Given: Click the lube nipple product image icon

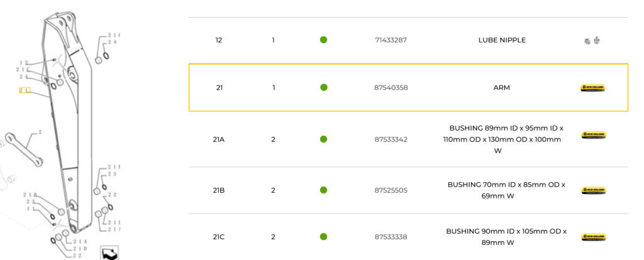Looking at the screenshot, I should (592, 41).
